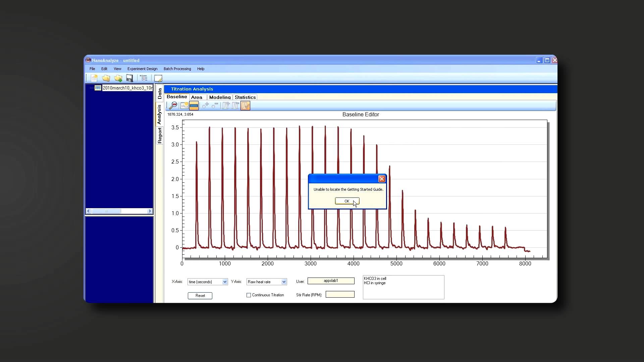Viewport: 644px width, 362px height.
Task: Click the data tree view toolbar icon
Action: coord(144,78)
